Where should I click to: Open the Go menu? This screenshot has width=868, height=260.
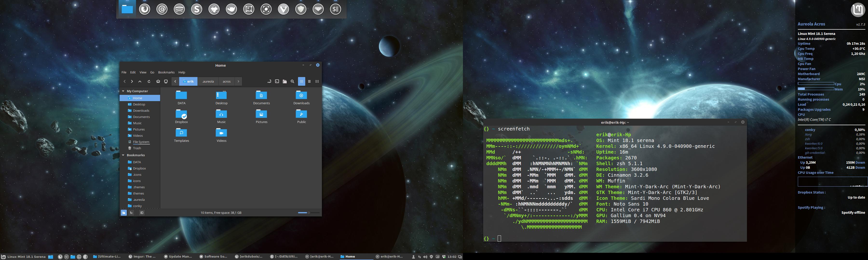[152, 72]
